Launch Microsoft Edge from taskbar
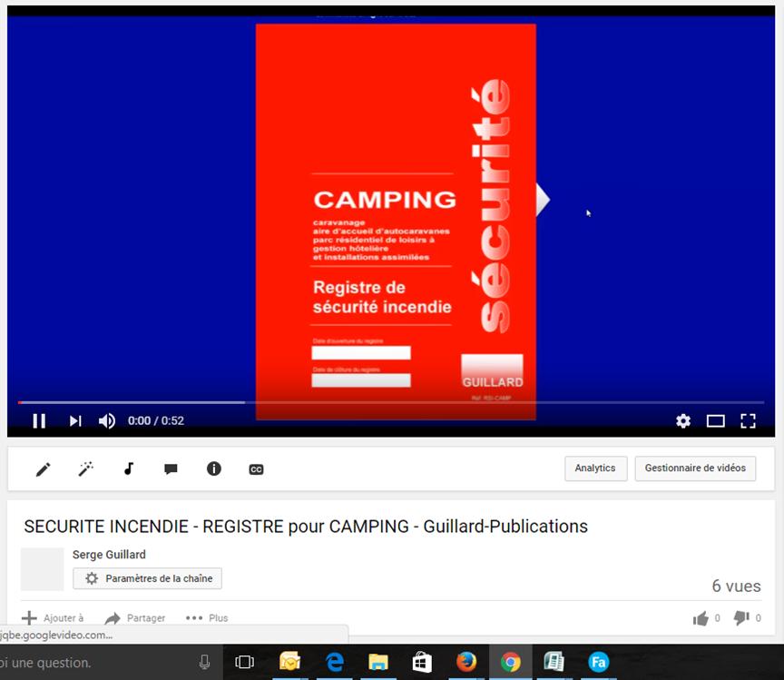The image size is (784, 680). click(335, 662)
